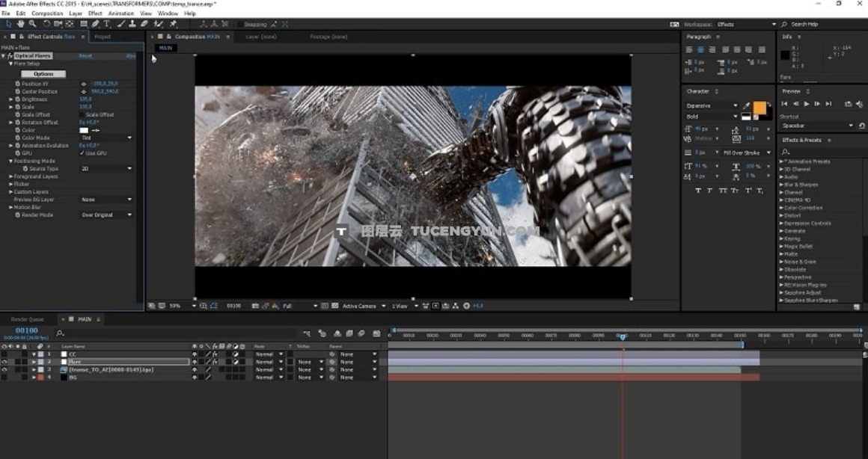
Task: Open the Color Mode Tint dropdown
Action: 106,138
